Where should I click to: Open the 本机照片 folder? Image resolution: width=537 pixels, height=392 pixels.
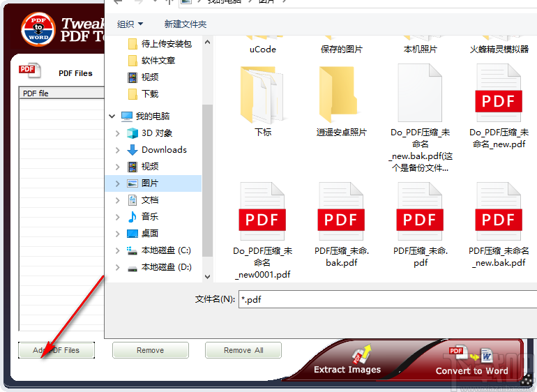pyautogui.click(x=421, y=46)
